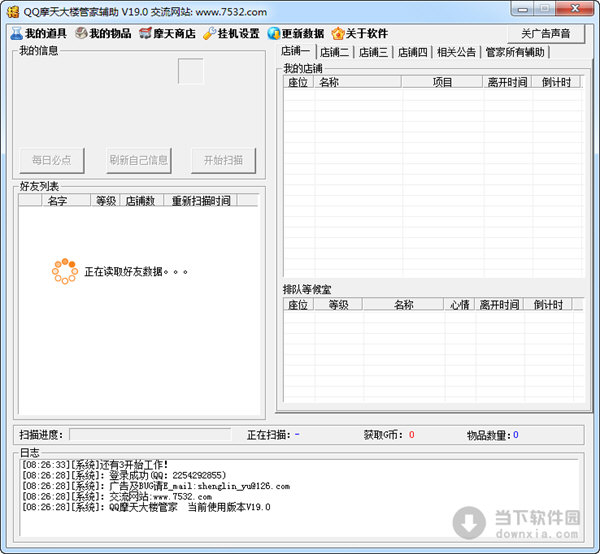Click the 更新数据 globe icon
Viewport: 600px width, 554px height.
[x=274, y=34]
